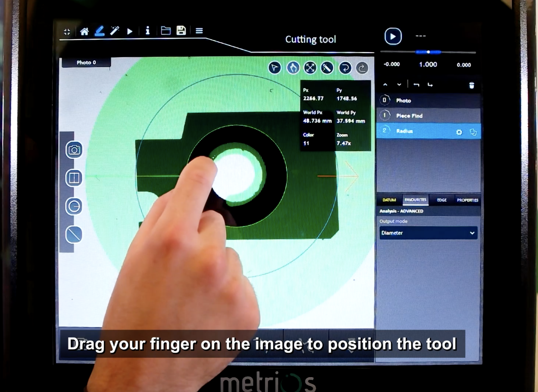
Task: Save the program with the floppy disk icon
Action: pyautogui.click(x=181, y=31)
